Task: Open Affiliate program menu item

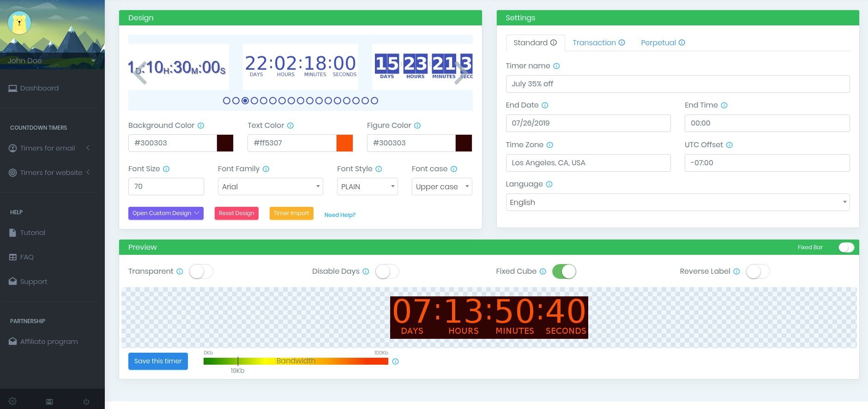Action: coord(49,342)
